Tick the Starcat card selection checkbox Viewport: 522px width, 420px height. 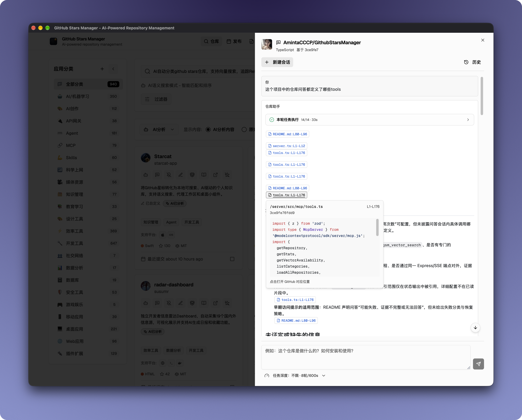(x=232, y=259)
